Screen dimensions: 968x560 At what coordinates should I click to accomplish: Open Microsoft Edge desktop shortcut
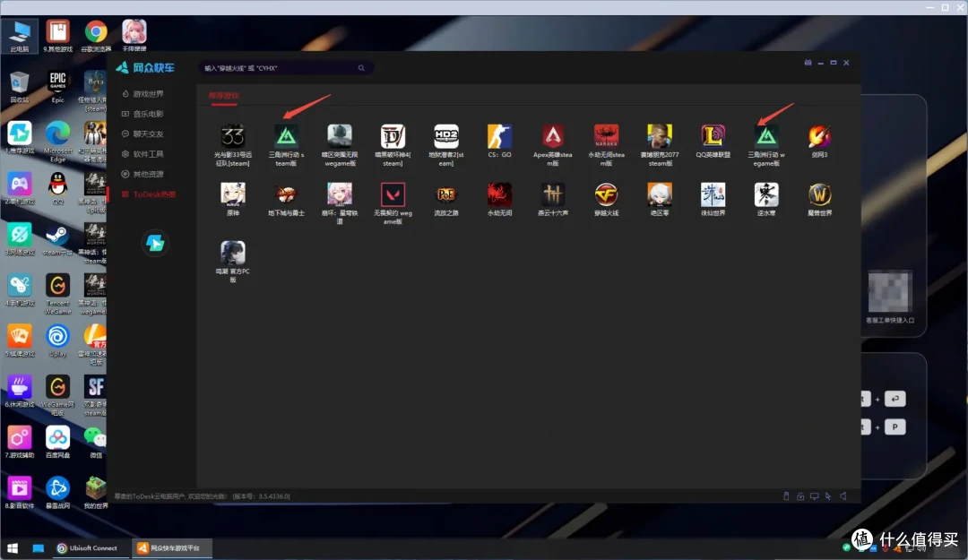click(x=57, y=142)
